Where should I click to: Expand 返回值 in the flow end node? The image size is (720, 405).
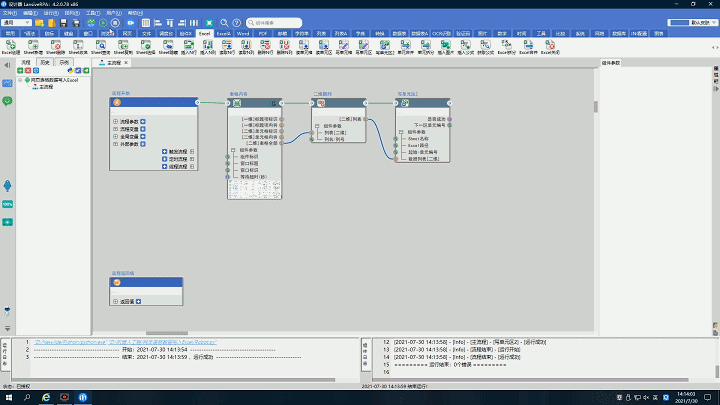tap(115, 302)
